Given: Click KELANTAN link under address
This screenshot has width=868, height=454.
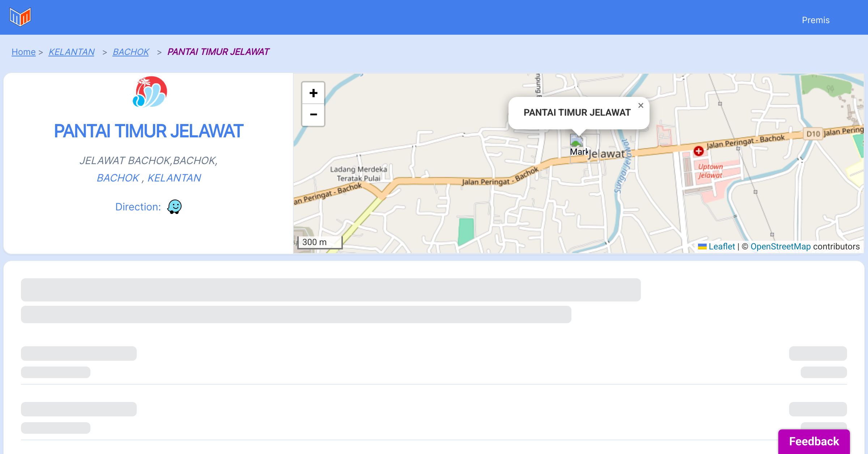Looking at the screenshot, I should pos(174,178).
